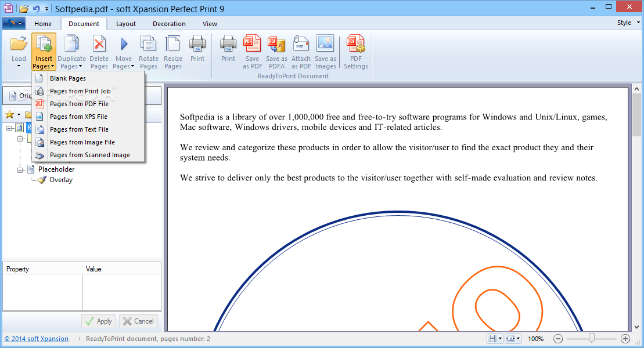Choose Pages from Scanned Image
This screenshot has width=644, height=348.
click(88, 155)
